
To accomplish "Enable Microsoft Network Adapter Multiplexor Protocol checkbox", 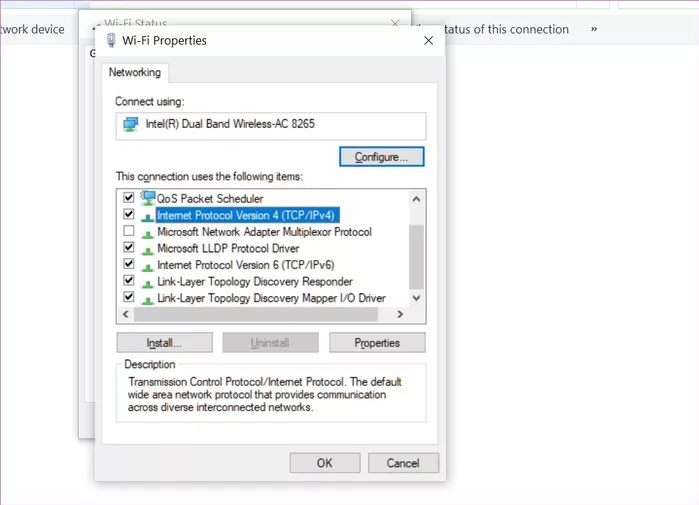I will [x=129, y=231].
